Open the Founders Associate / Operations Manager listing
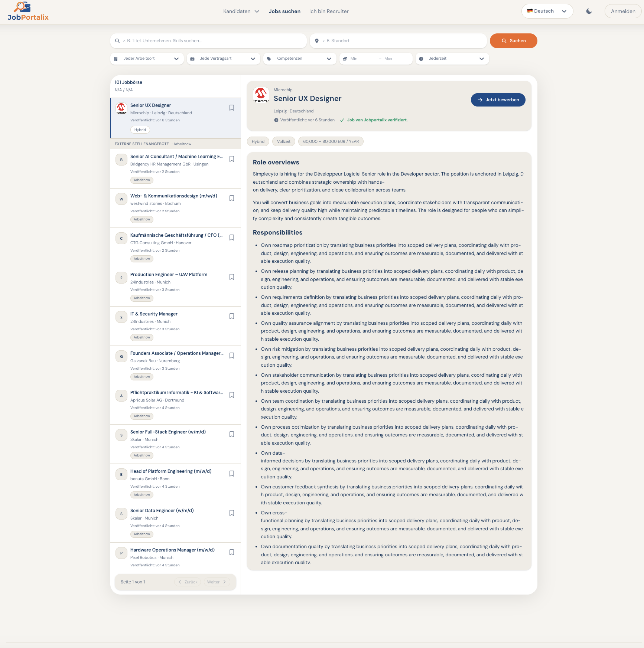The height and width of the screenshot is (648, 644). (175, 365)
